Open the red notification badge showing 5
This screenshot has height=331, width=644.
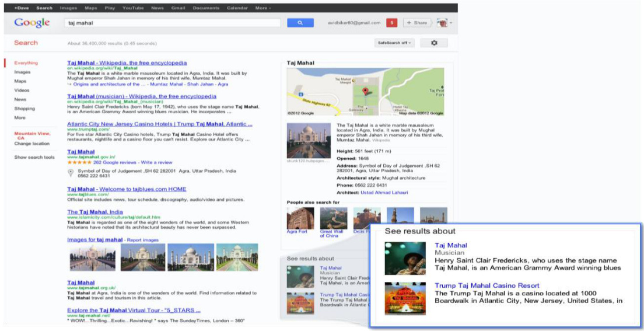pos(392,23)
